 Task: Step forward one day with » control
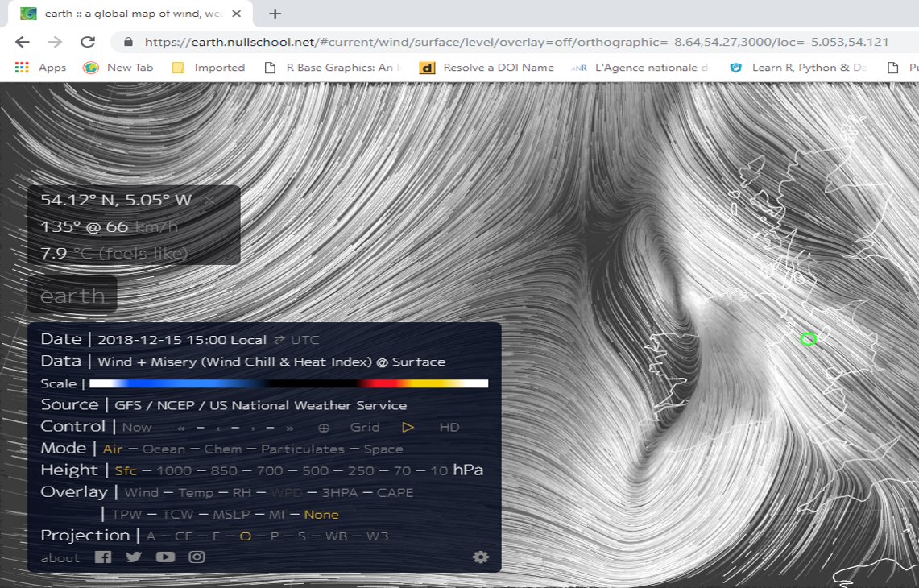pyautogui.click(x=289, y=428)
